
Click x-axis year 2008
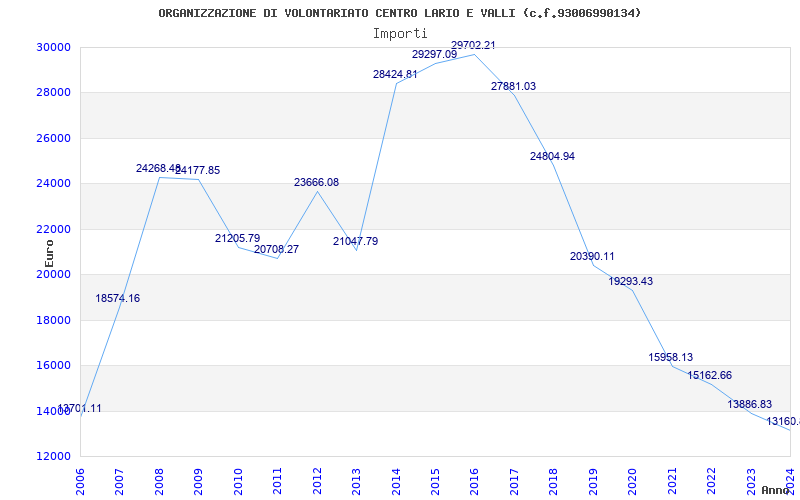click(x=160, y=481)
